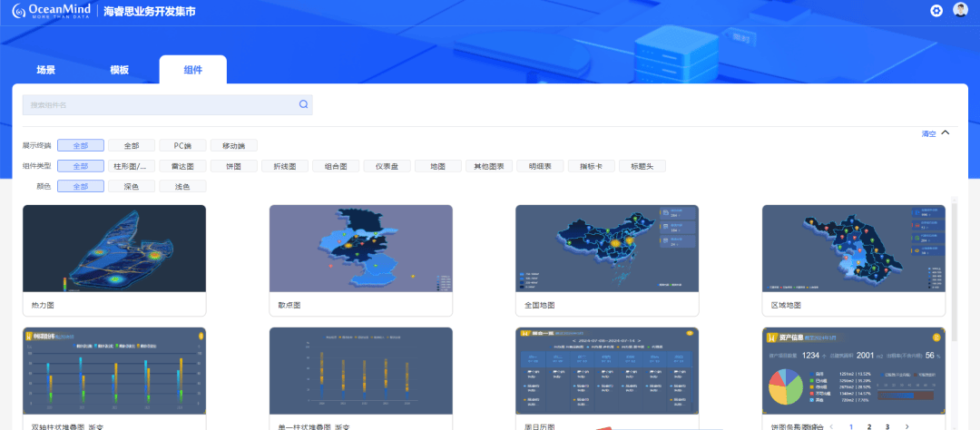Filter component type by 其他图表
This screenshot has height=430, width=980.
[489, 166]
